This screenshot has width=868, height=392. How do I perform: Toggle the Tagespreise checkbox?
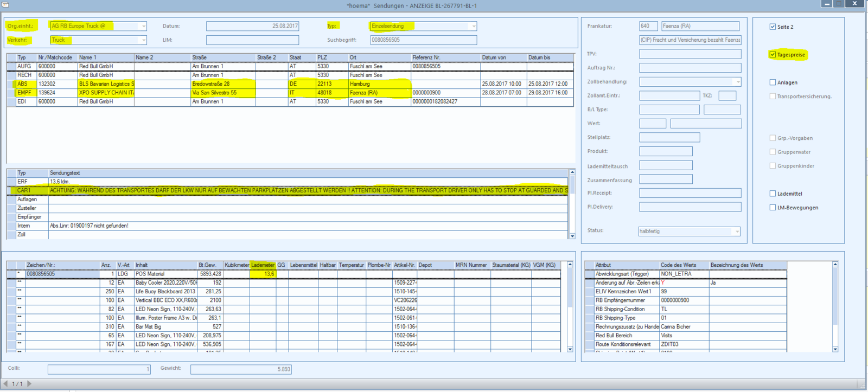pyautogui.click(x=773, y=55)
